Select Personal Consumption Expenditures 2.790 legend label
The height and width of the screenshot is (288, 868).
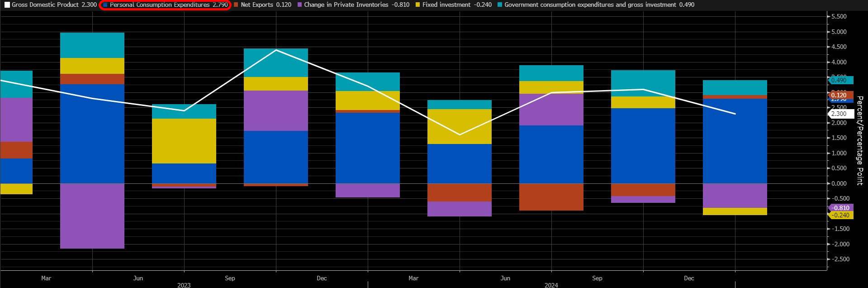click(169, 5)
